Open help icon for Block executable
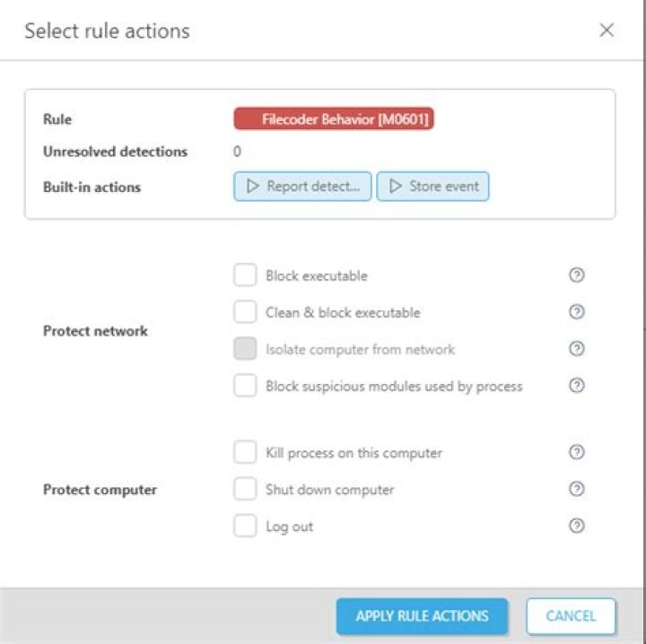646x644 pixels. pos(577,275)
